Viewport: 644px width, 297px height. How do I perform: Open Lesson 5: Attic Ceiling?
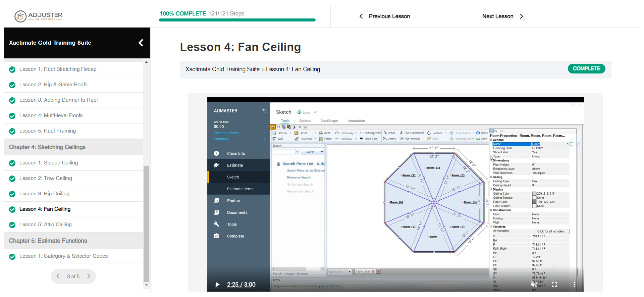46,225
